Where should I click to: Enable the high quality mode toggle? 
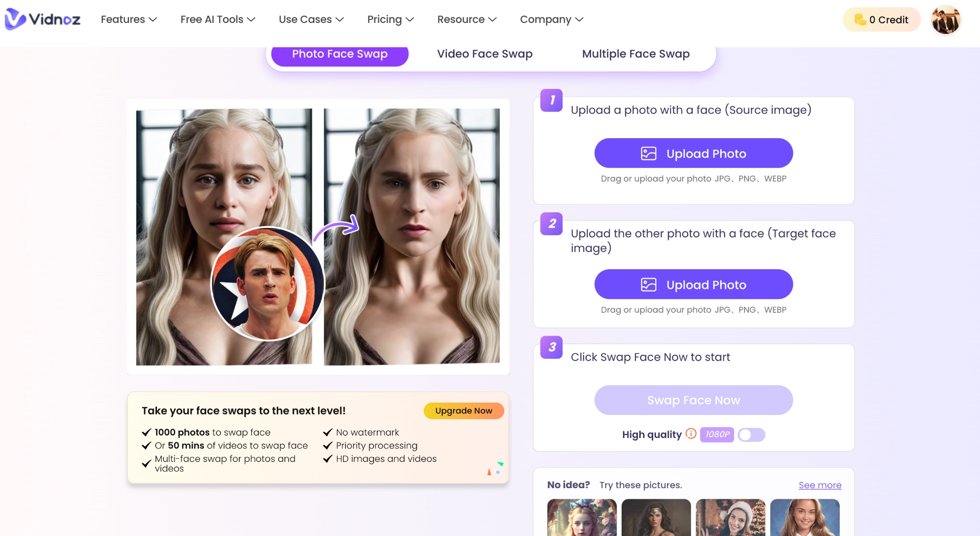click(752, 434)
